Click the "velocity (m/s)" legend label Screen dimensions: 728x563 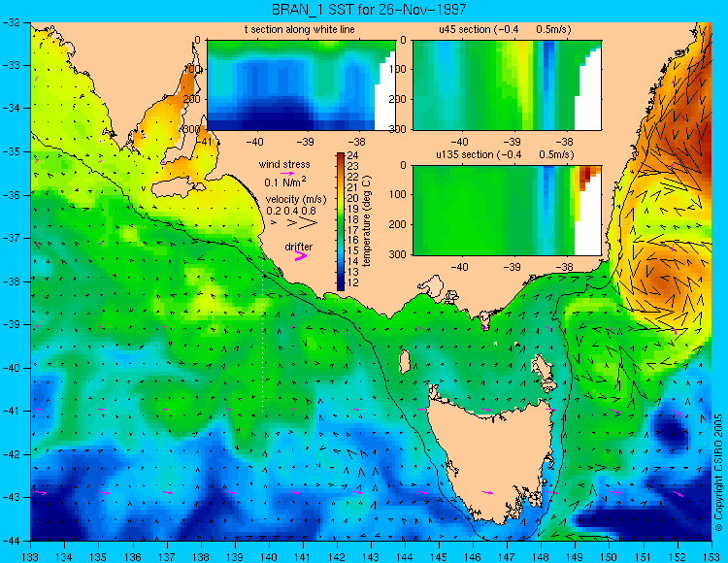point(296,199)
